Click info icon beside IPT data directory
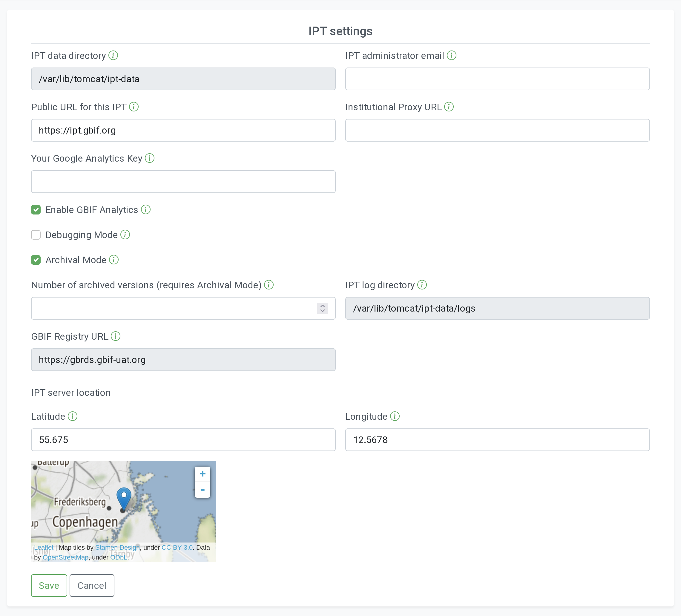 [113, 56]
